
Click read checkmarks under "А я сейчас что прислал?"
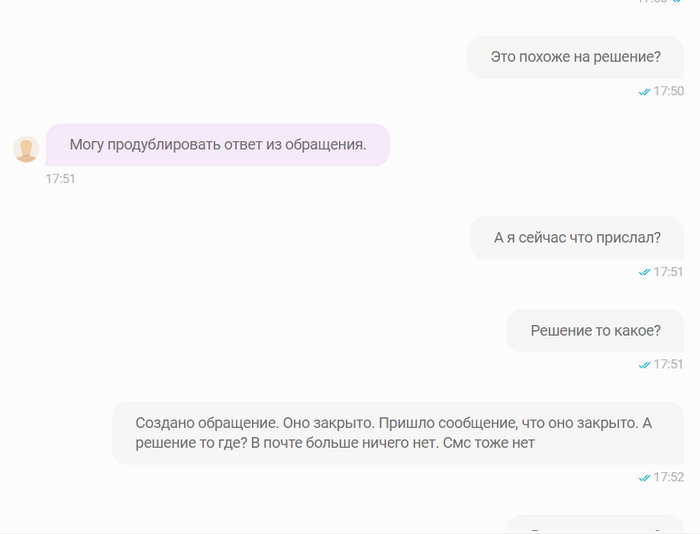(x=645, y=272)
